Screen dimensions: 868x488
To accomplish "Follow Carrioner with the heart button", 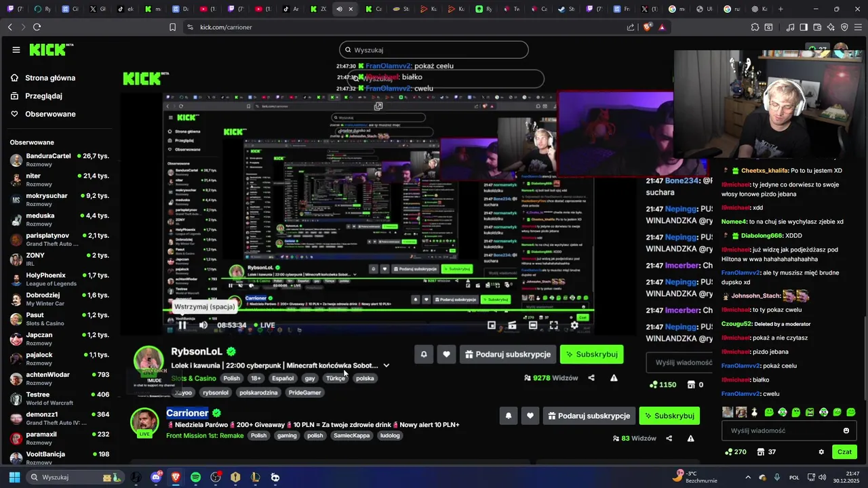I will pyautogui.click(x=530, y=416).
